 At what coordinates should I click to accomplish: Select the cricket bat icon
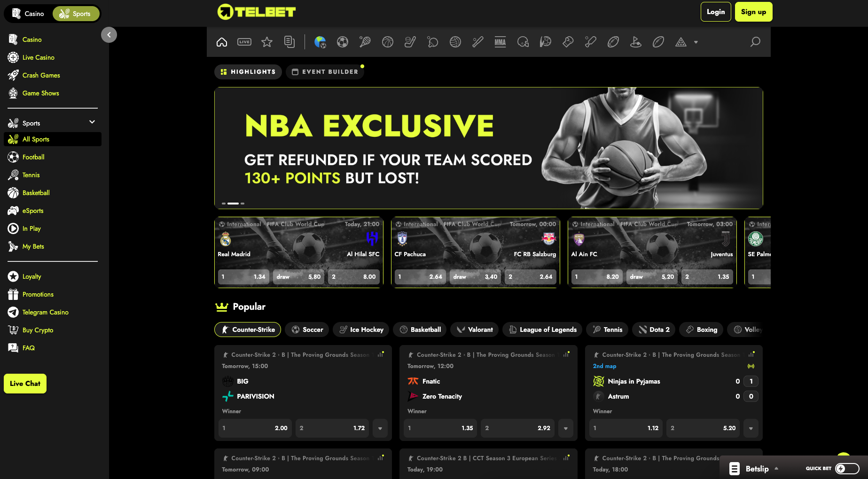click(x=591, y=42)
